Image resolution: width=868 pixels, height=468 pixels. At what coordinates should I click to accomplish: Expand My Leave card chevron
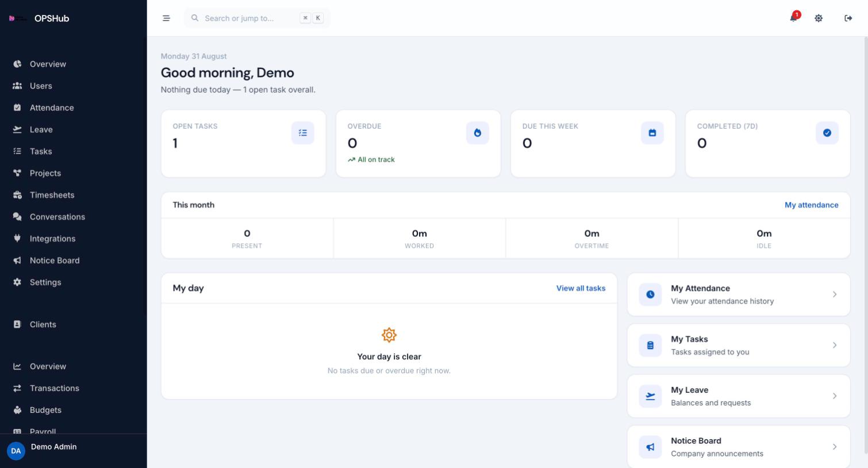tap(835, 396)
